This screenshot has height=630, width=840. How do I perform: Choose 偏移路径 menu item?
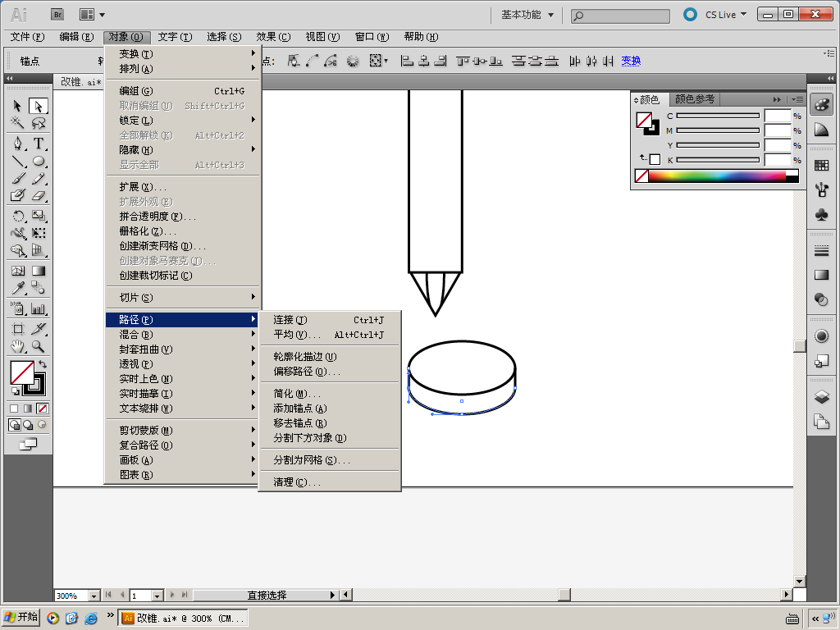coord(330,372)
